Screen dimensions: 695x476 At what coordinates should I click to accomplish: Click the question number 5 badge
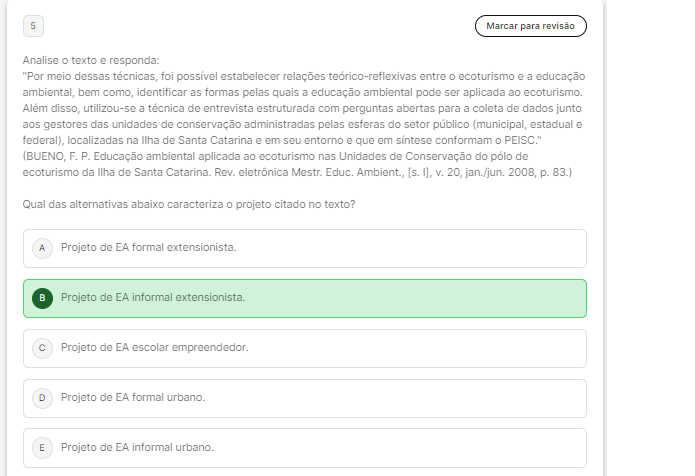coord(32,25)
